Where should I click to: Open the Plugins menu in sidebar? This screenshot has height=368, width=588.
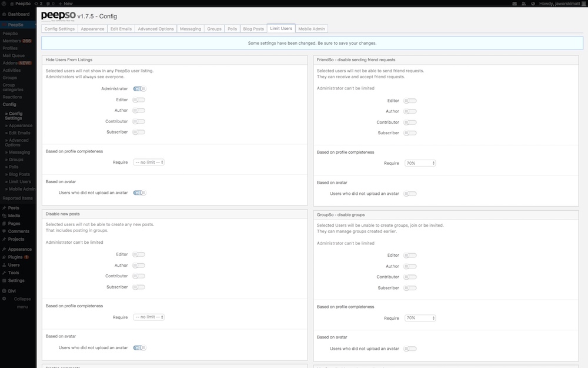coord(15,257)
